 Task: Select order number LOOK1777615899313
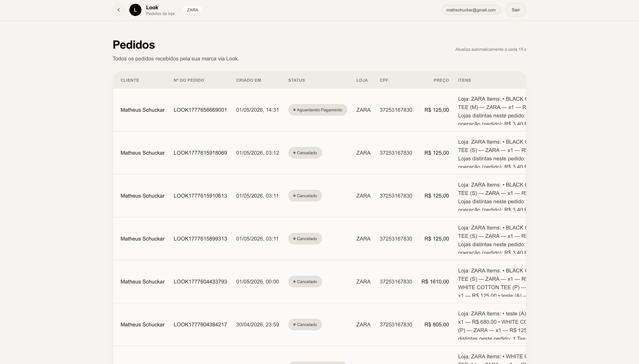click(200, 239)
